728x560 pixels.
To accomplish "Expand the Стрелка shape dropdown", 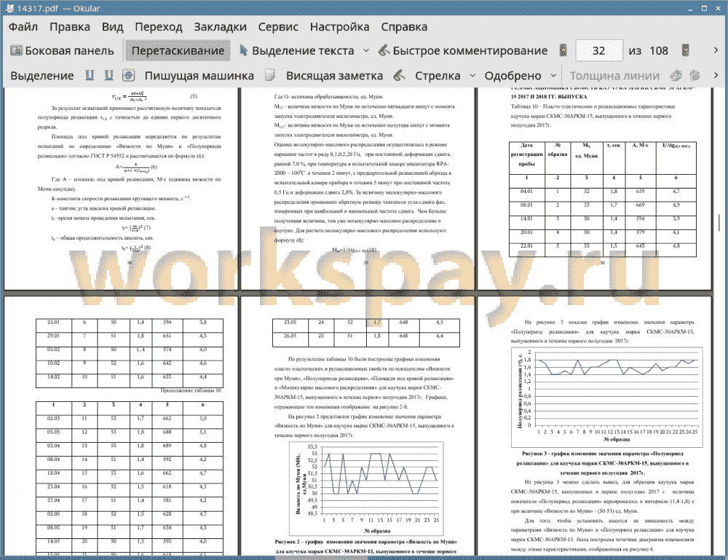I will coord(472,76).
